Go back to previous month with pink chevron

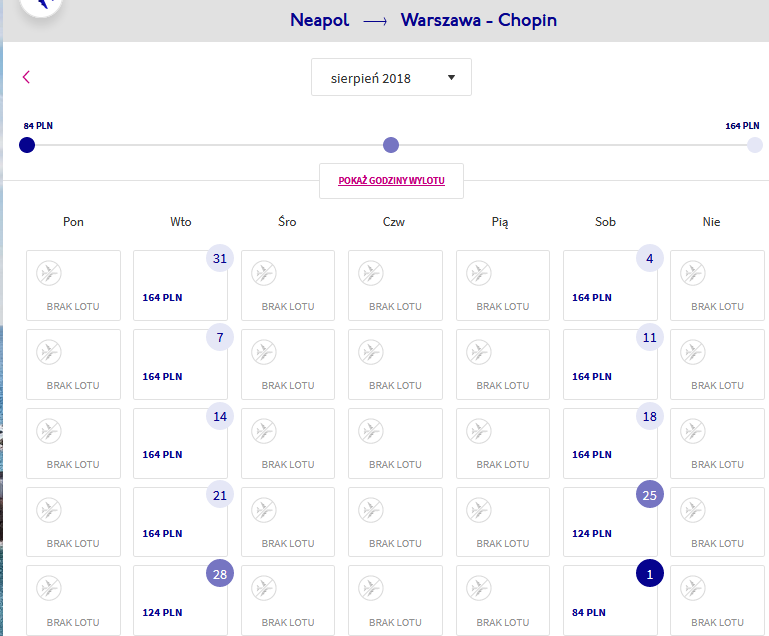(26, 77)
